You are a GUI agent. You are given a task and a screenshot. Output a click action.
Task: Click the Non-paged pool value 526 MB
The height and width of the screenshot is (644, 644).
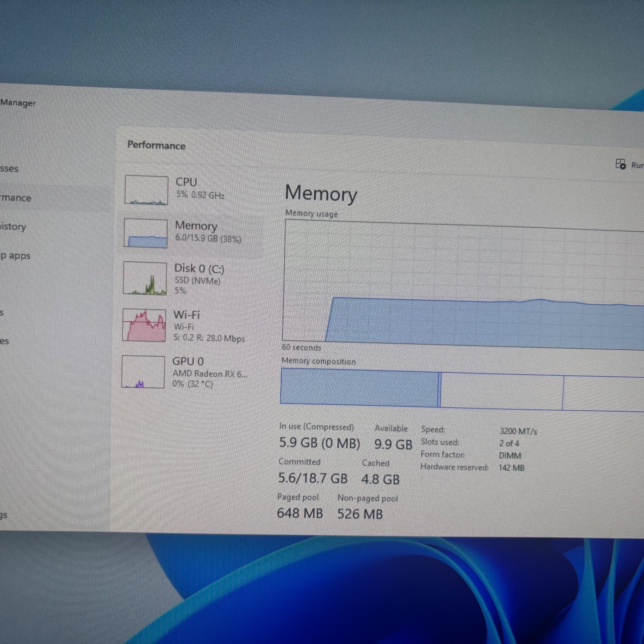tap(360, 514)
